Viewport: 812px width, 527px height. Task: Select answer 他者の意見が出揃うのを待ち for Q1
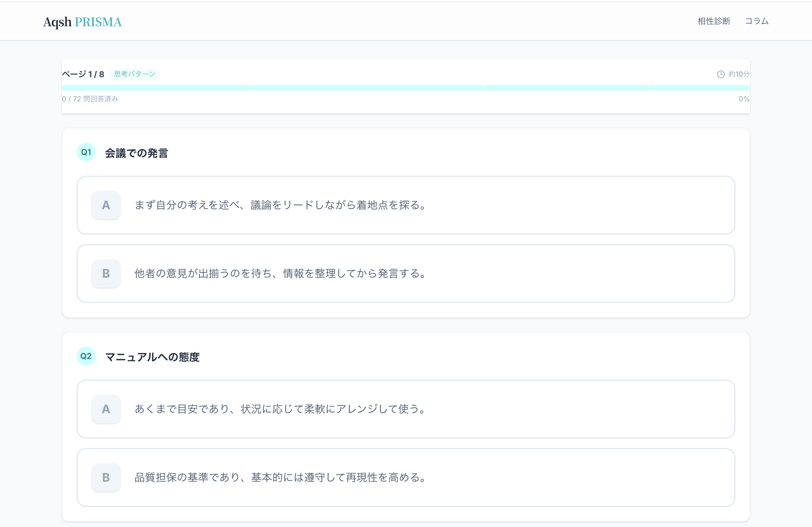280,273
